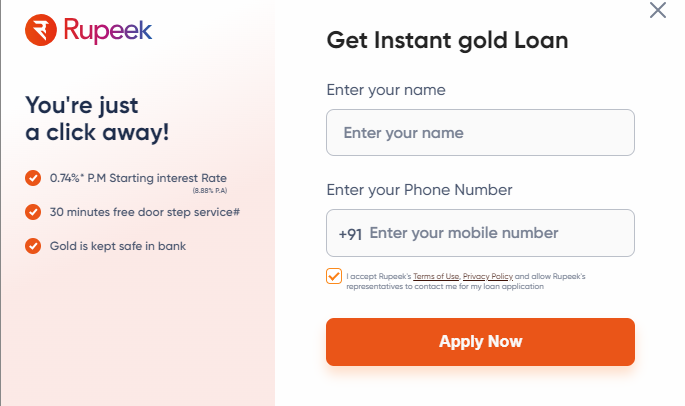Click the checkmark icon beside interest rate
This screenshot has width=685, height=406.
point(33,178)
